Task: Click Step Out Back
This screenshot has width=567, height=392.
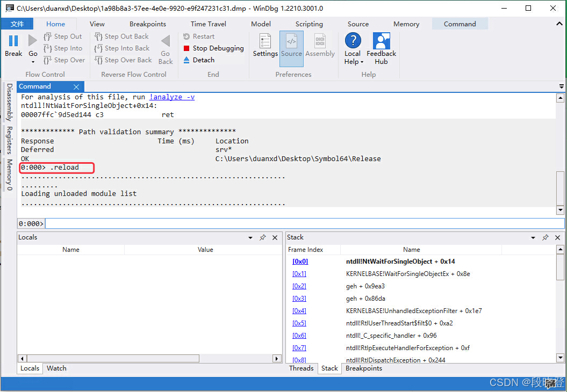Action: [x=121, y=36]
